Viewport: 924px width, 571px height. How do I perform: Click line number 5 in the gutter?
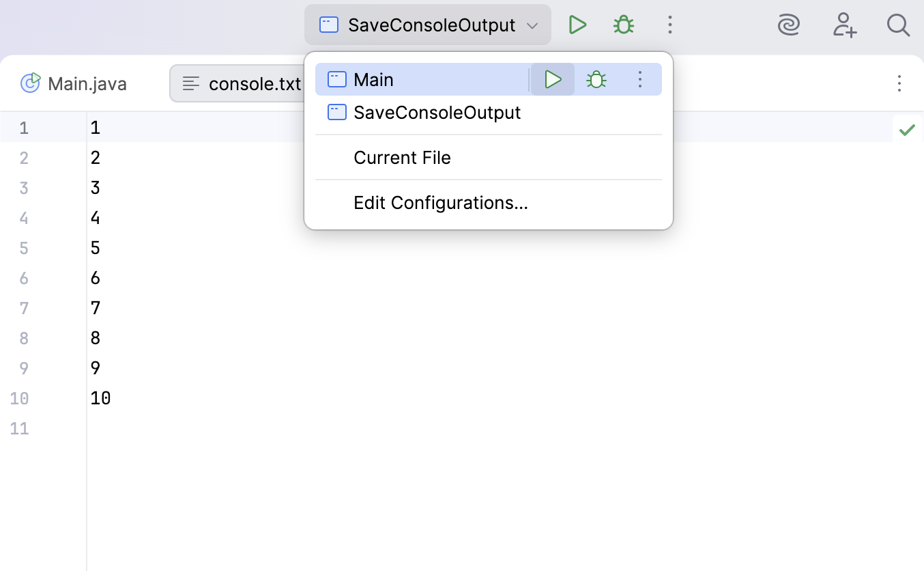tap(24, 247)
